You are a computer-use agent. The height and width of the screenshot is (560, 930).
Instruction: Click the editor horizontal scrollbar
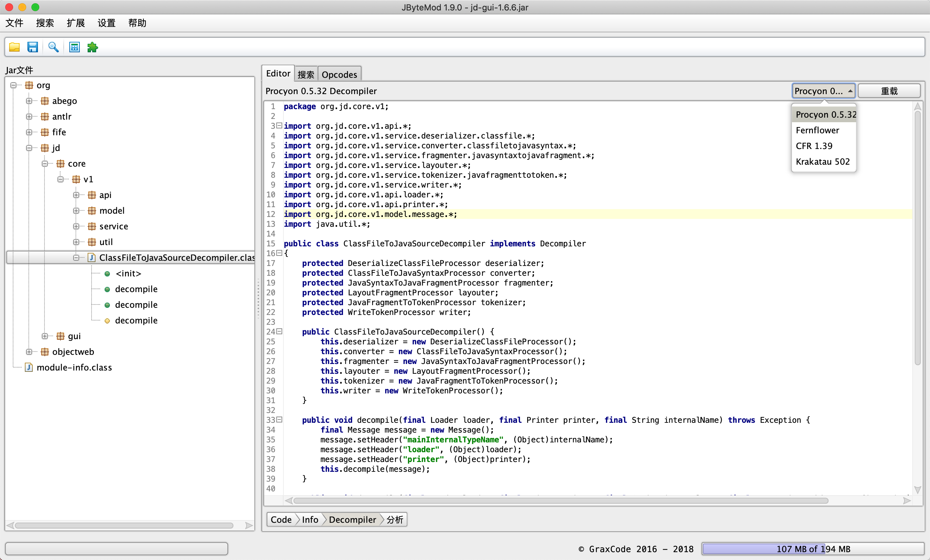tap(560, 501)
